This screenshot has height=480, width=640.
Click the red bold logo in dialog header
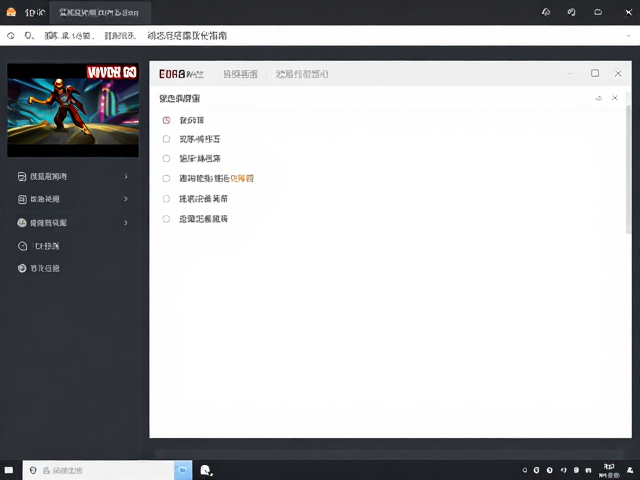tap(172, 74)
